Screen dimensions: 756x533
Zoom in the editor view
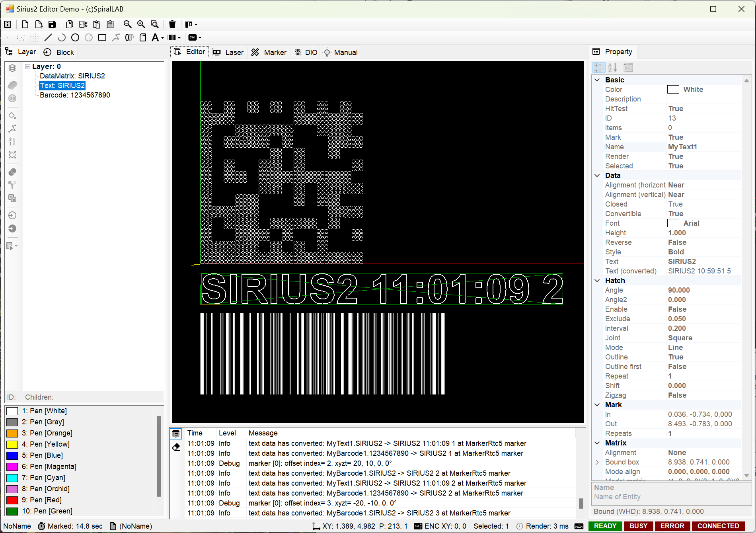pyautogui.click(x=141, y=24)
